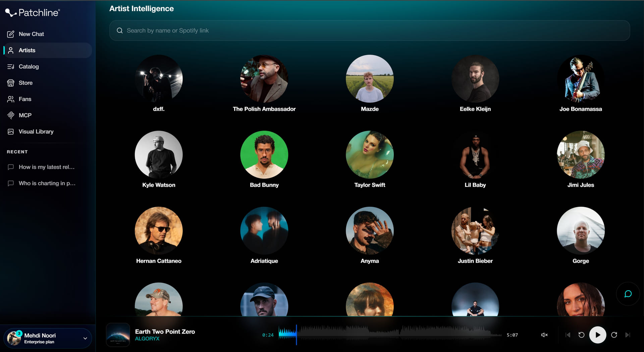Seek within the audio waveform
644x352 pixels.
tap(390, 335)
